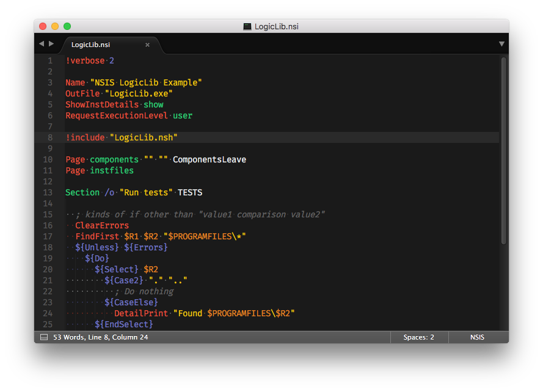Click the 'user' value on line 6
Screen dimensions: 543x392
coord(183,115)
